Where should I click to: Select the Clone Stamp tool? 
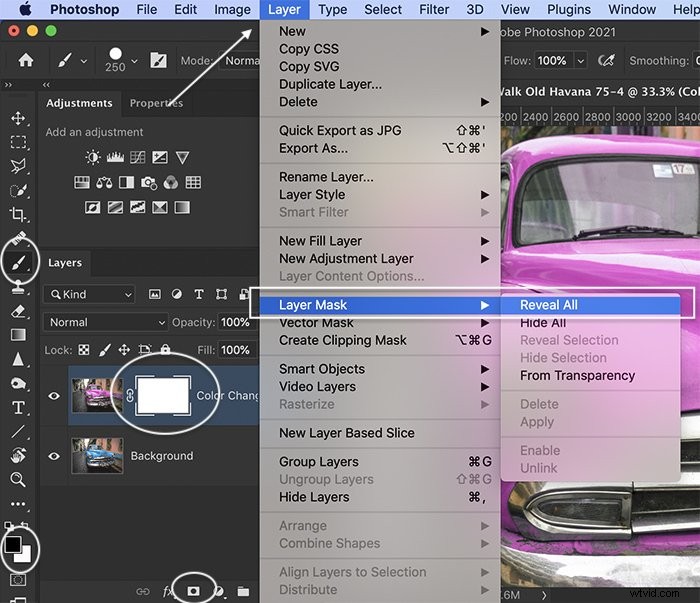(18, 287)
